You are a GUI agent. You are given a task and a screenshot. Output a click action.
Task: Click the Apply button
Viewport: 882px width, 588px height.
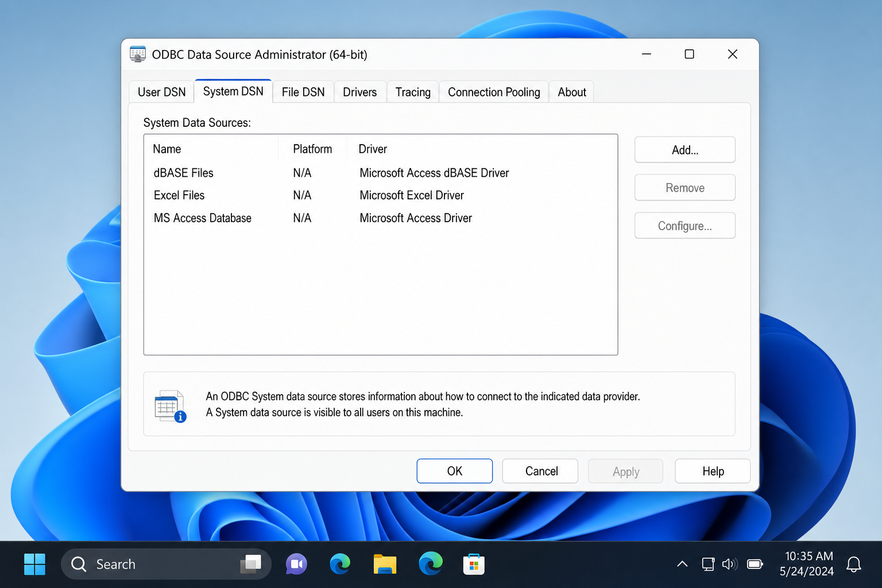pos(626,471)
